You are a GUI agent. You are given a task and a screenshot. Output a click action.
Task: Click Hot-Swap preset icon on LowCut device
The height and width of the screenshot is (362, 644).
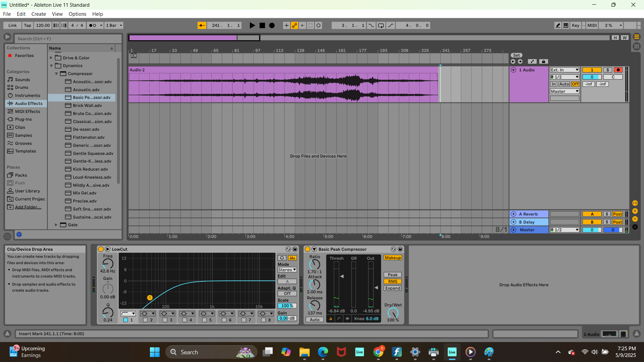pos(288,249)
